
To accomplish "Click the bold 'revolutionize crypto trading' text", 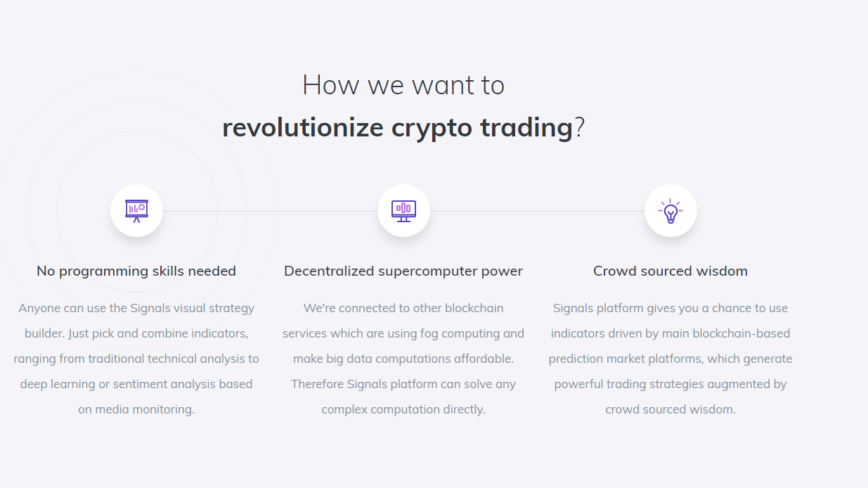I will (398, 127).
